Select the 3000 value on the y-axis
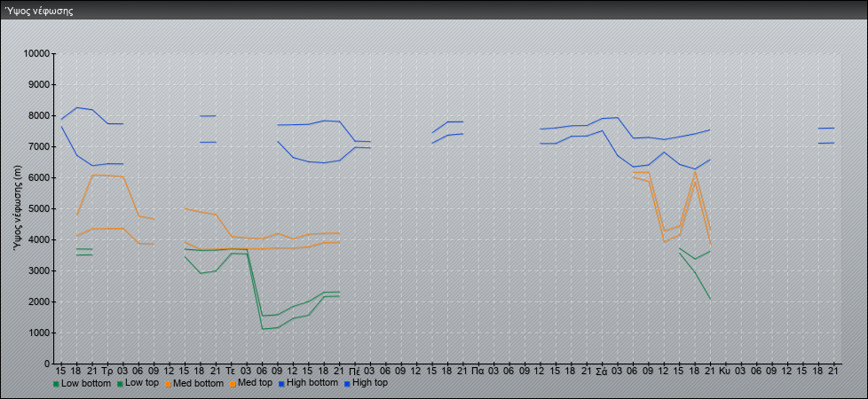The image size is (868, 399). [39, 270]
